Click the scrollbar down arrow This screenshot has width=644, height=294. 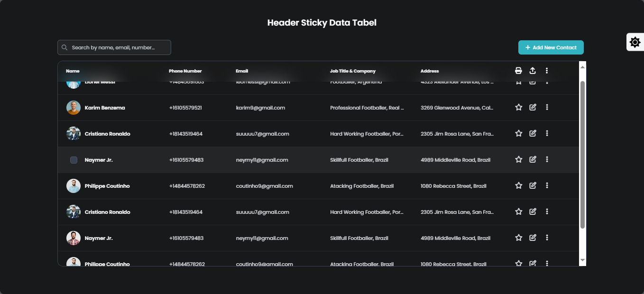(x=582, y=260)
